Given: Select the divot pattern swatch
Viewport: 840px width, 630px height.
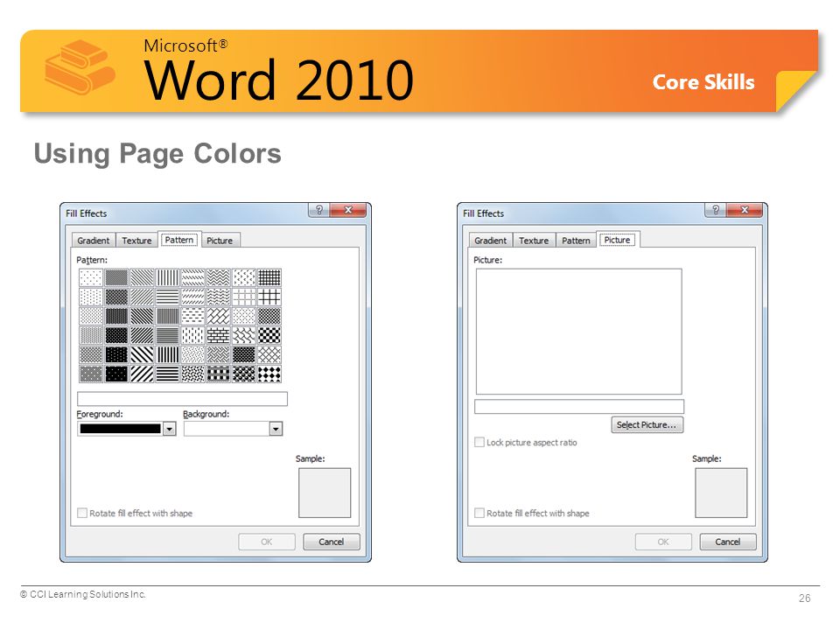Looking at the screenshot, I should pyautogui.click(x=244, y=277).
